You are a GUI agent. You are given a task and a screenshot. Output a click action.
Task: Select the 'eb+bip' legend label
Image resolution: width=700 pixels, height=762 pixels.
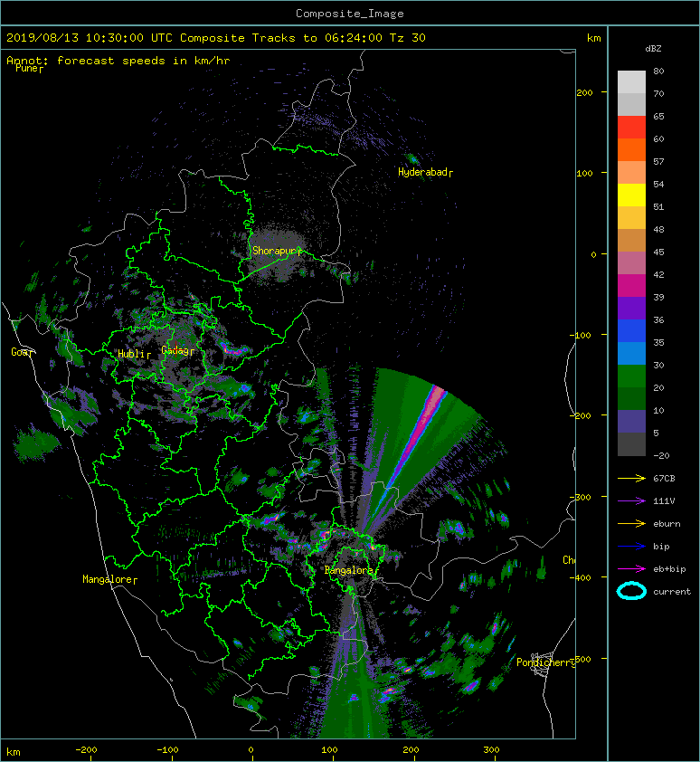[669, 569]
